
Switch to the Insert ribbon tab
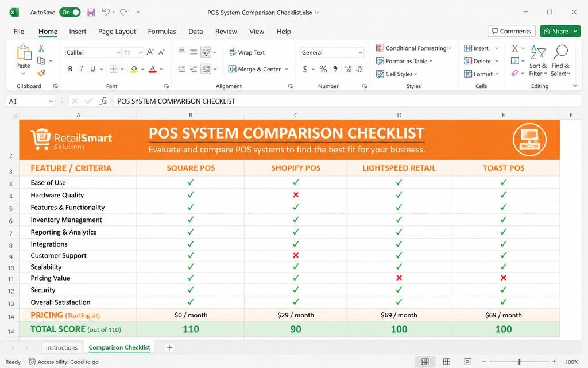[78, 32]
